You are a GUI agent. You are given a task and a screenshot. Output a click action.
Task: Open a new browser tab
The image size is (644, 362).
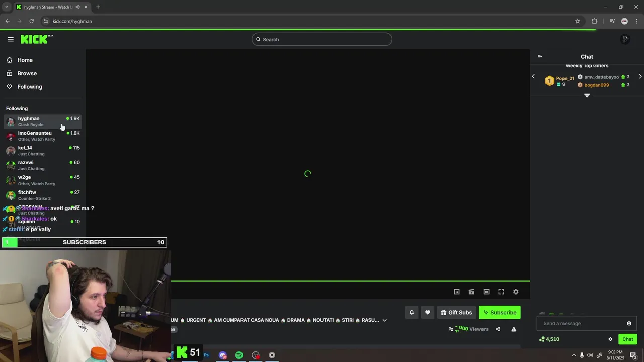click(98, 7)
